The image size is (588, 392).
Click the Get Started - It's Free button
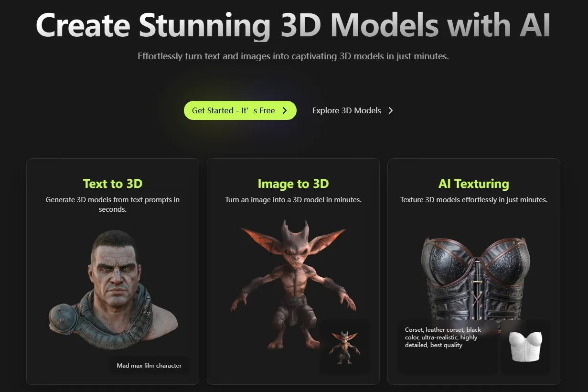pyautogui.click(x=240, y=110)
